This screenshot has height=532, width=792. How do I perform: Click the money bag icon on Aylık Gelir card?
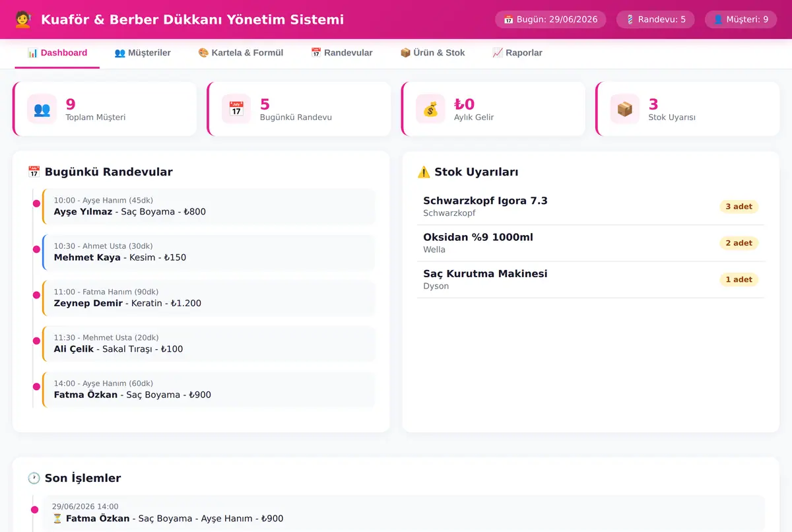[430, 109]
